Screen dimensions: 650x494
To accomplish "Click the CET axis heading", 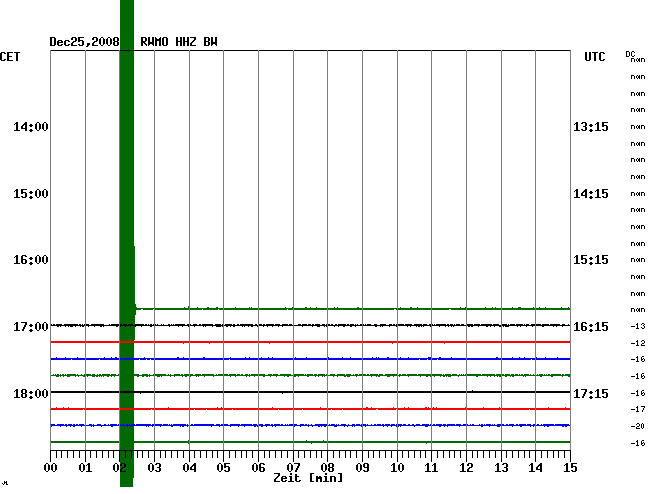I will (10, 57).
